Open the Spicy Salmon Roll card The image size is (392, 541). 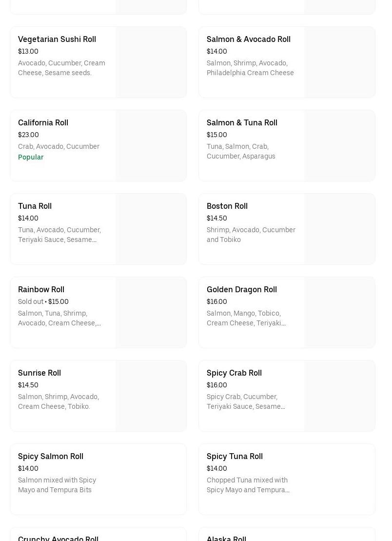click(x=98, y=479)
